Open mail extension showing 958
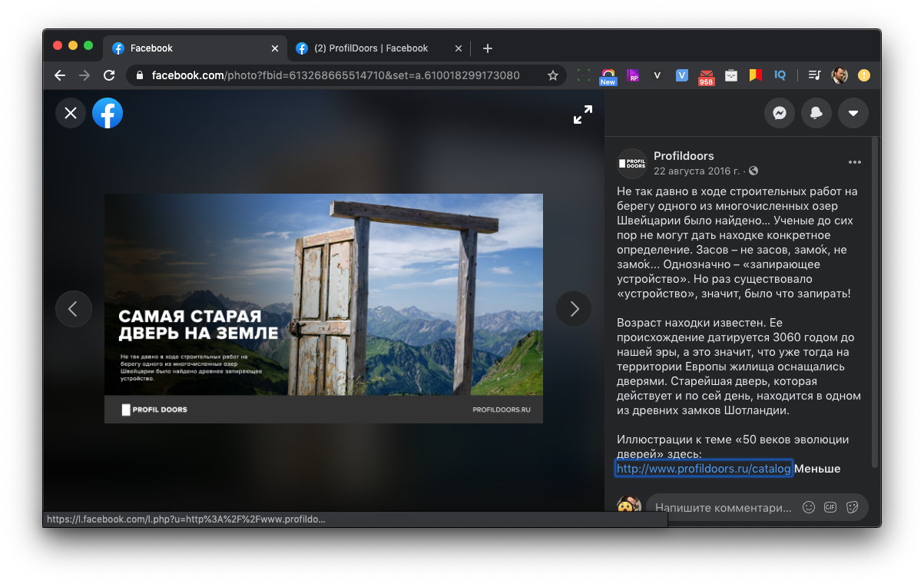924x584 pixels. point(707,77)
